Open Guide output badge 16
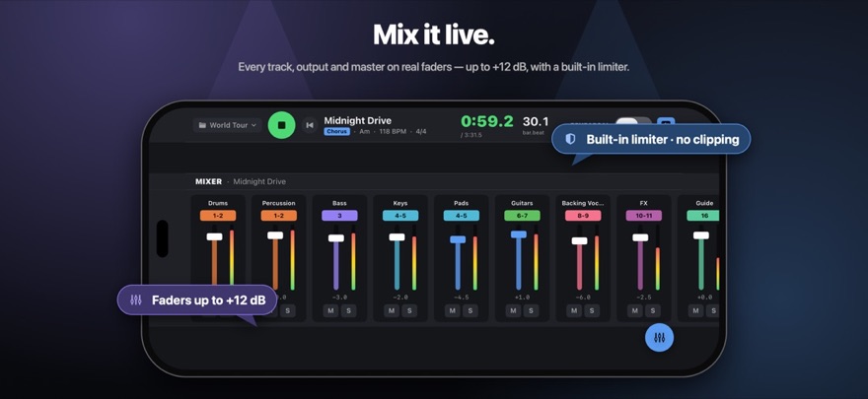868x399 pixels. [x=703, y=216]
